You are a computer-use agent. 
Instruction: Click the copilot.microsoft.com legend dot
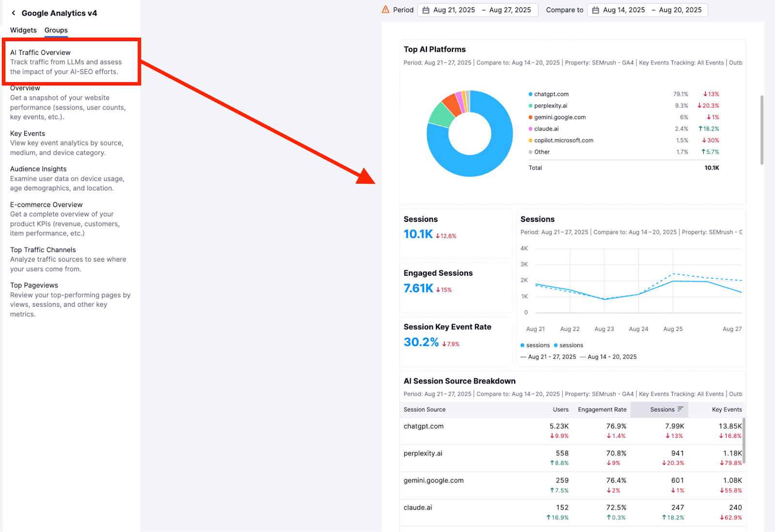(x=530, y=140)
